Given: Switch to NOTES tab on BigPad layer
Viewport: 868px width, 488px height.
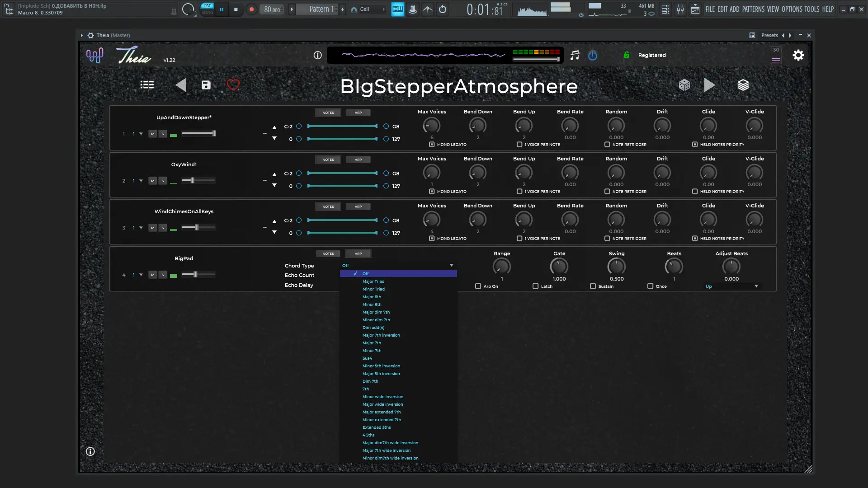Looking at the screenshot, I should tap(328, 253).
